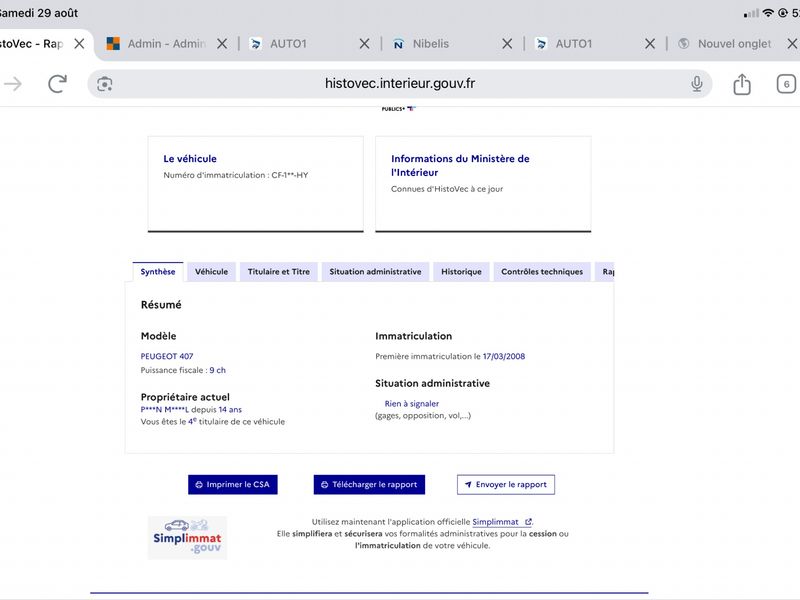
Task: Select the Synthèse tab
Action: pyautogui.click(x=158, y=271)
